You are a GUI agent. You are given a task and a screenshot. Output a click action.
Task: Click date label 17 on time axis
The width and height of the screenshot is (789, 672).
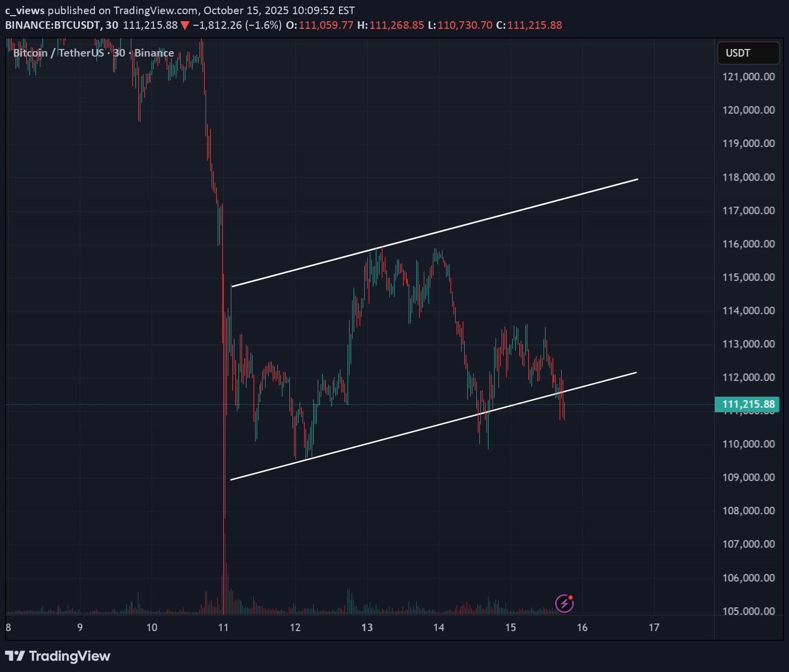654,628
